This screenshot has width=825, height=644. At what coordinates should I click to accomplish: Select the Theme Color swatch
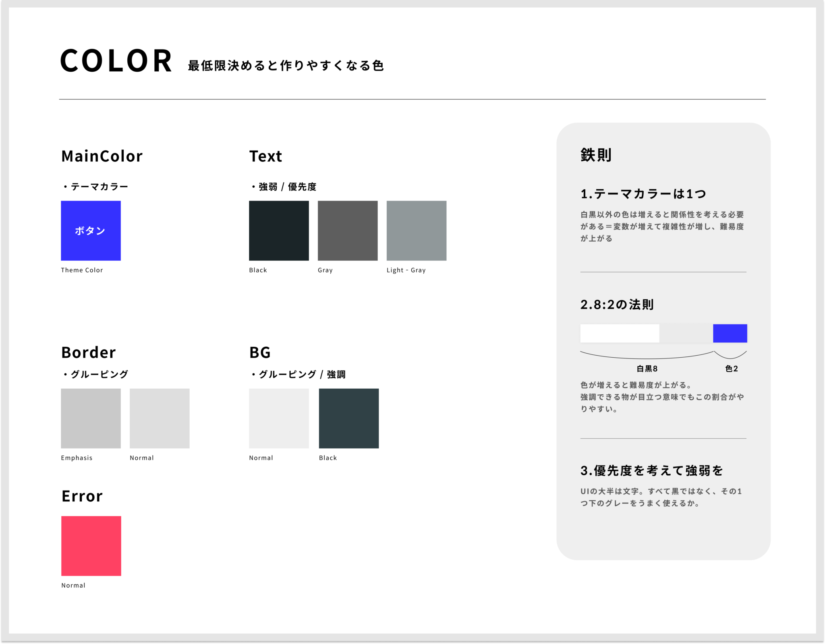click(91, 230)
